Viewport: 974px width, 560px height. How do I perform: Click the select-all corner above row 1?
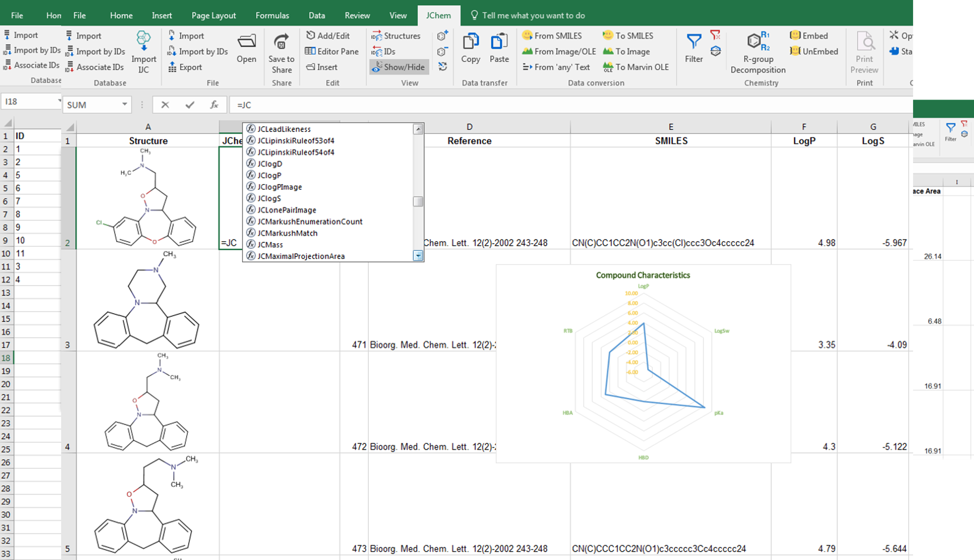click(69, 127)
